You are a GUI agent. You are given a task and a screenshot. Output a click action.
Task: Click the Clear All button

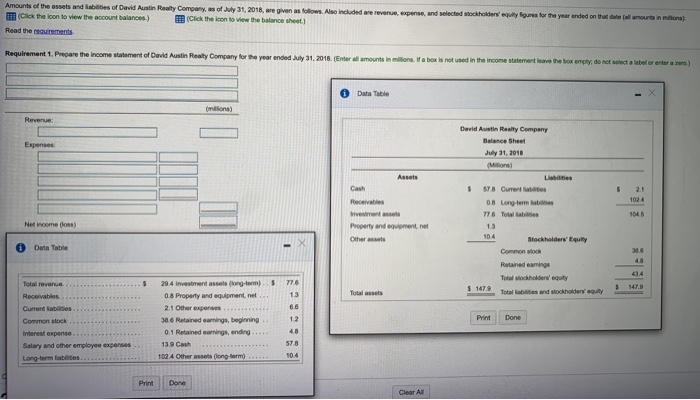point(411,392)
